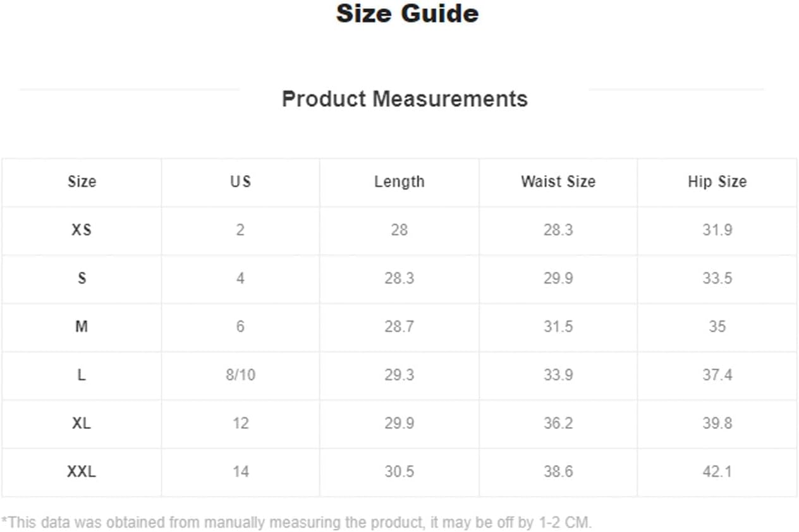Click the US size 8/10 cell
Viewport: 799px width, 532px height.
tap(240, 375)
